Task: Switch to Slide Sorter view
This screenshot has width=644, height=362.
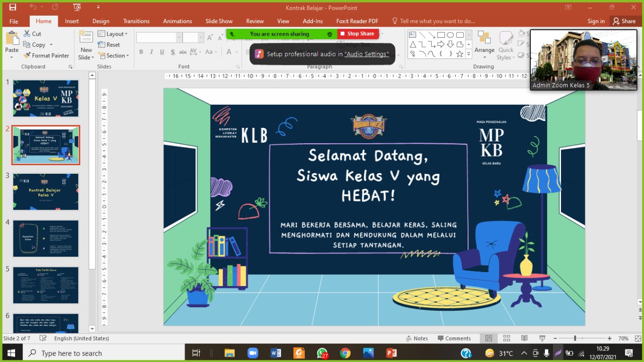Action: click(x=507, y=338)
